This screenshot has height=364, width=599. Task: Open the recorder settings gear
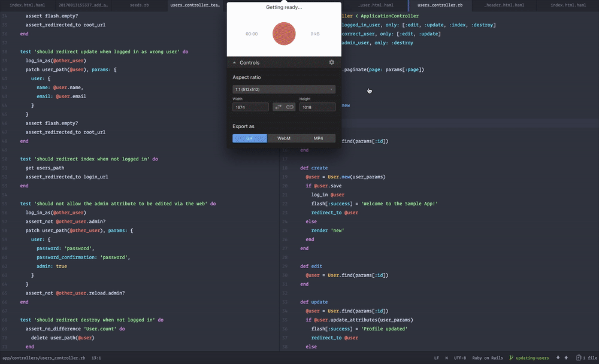[x=332, y=62]
